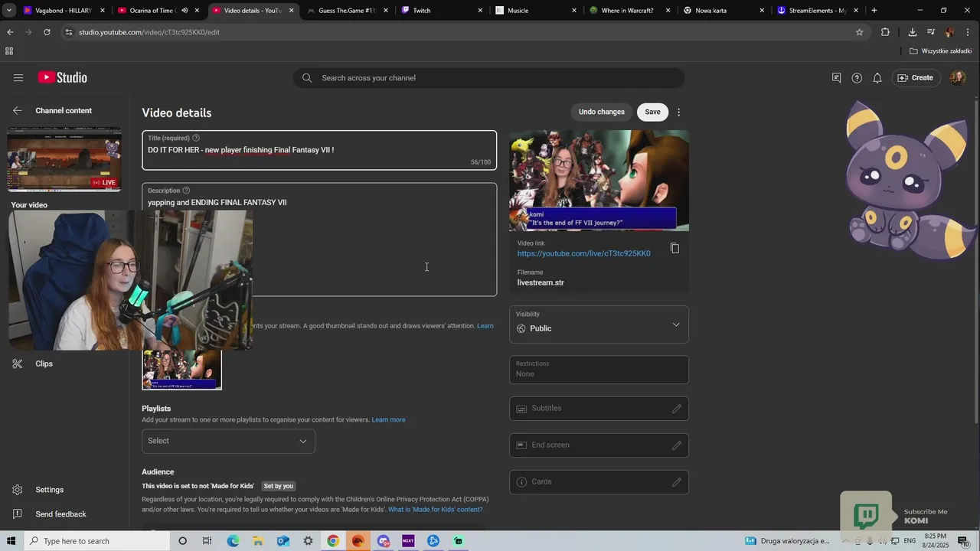980x551 pixels.
Task: Open Chrome media controls icon
Action: click(x=930, y=32)
